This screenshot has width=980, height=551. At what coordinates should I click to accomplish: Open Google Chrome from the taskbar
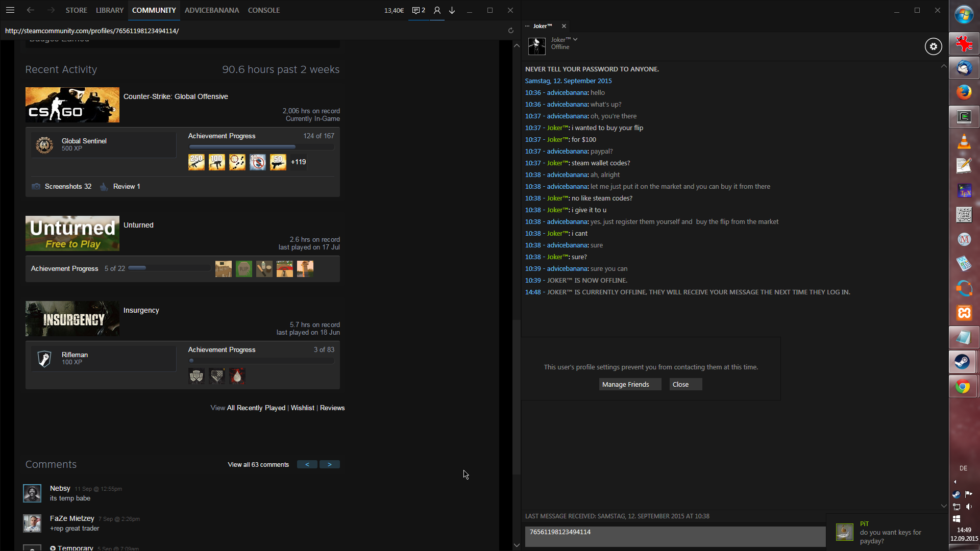click(963, 387)
